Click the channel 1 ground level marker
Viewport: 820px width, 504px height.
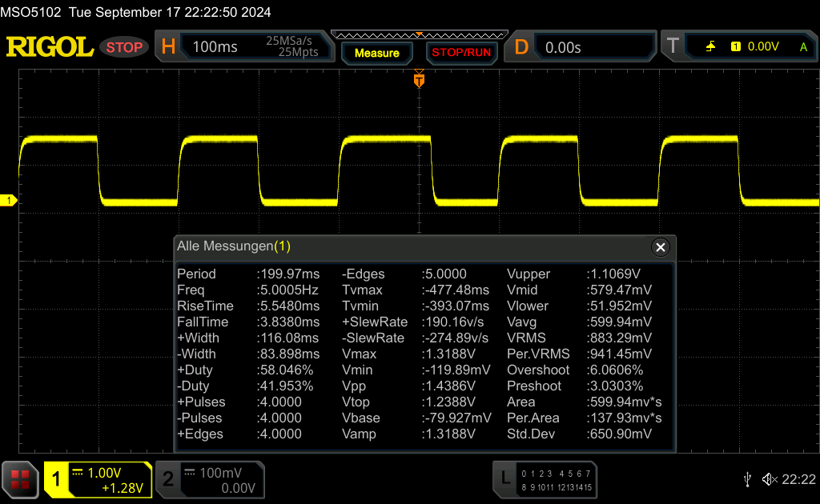pyautogui.click(x=8, y=200)
